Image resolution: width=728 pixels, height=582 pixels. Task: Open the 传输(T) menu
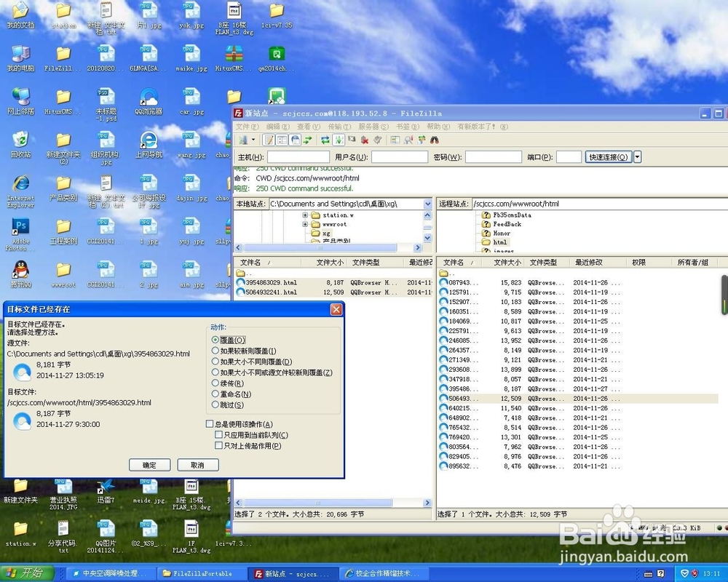pos(340,127)
